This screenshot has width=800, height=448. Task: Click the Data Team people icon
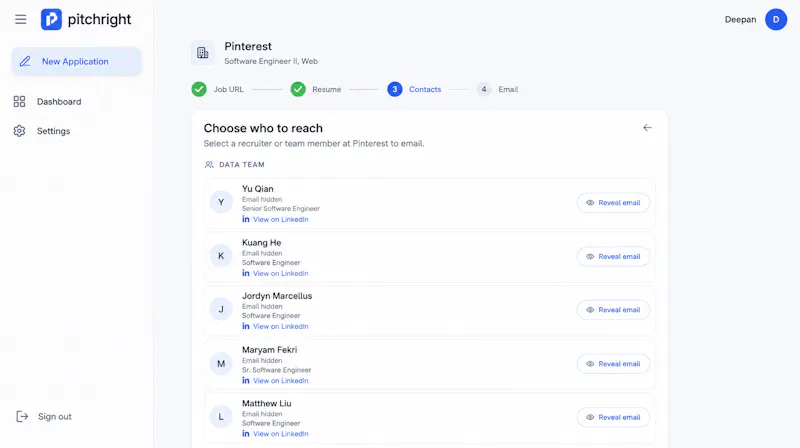tap(209, 165)
